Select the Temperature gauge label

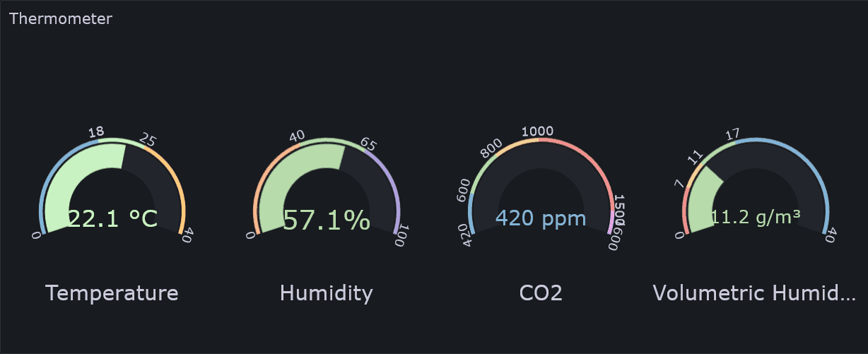(112, 293)
